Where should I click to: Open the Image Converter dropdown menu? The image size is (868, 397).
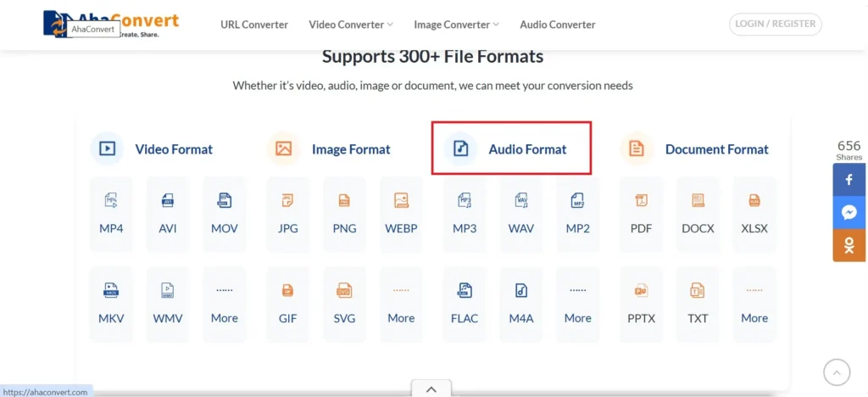(456, 25)
